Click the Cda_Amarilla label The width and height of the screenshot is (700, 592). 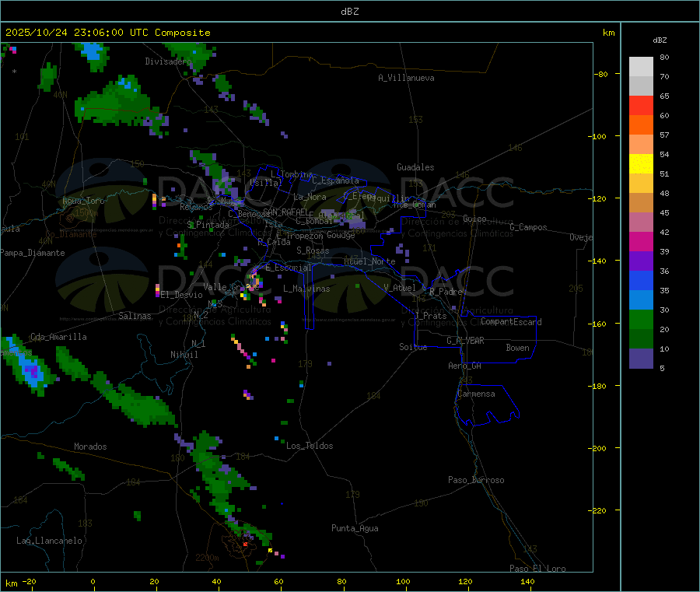pos(58,337)
